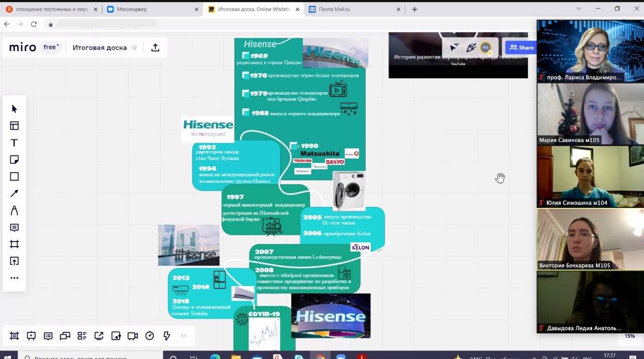Image resolution: width=644 pixels, height=359 pixels.
Task: Select the Text tool
Action: [x=14, y=142]
